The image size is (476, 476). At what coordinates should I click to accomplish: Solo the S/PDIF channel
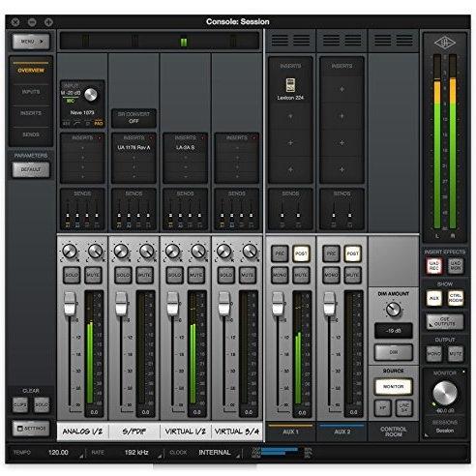pos(123,275)
